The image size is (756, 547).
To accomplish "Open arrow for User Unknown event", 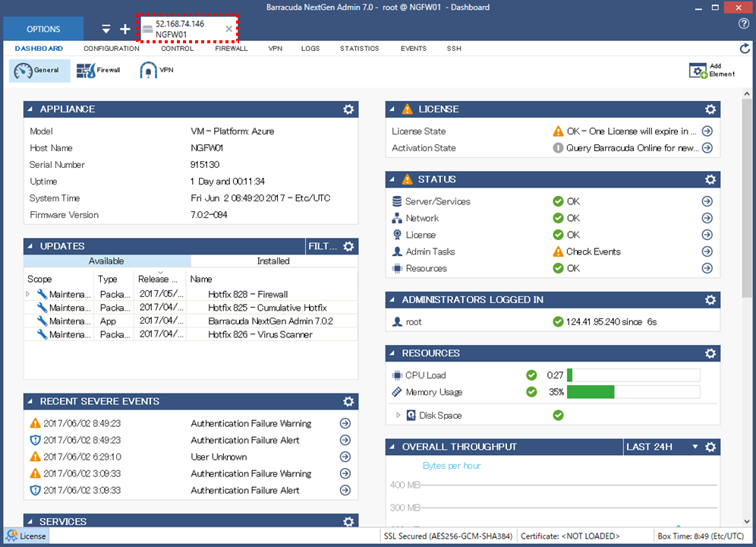I will click(x=345, y=457).
